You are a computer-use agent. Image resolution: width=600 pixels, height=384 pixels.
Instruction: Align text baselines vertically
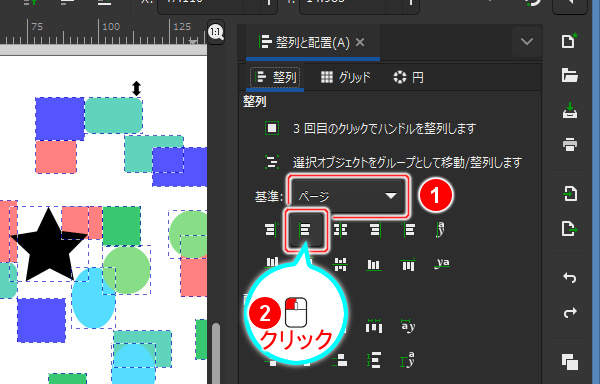pyautogui.click(x=442, y=263)
